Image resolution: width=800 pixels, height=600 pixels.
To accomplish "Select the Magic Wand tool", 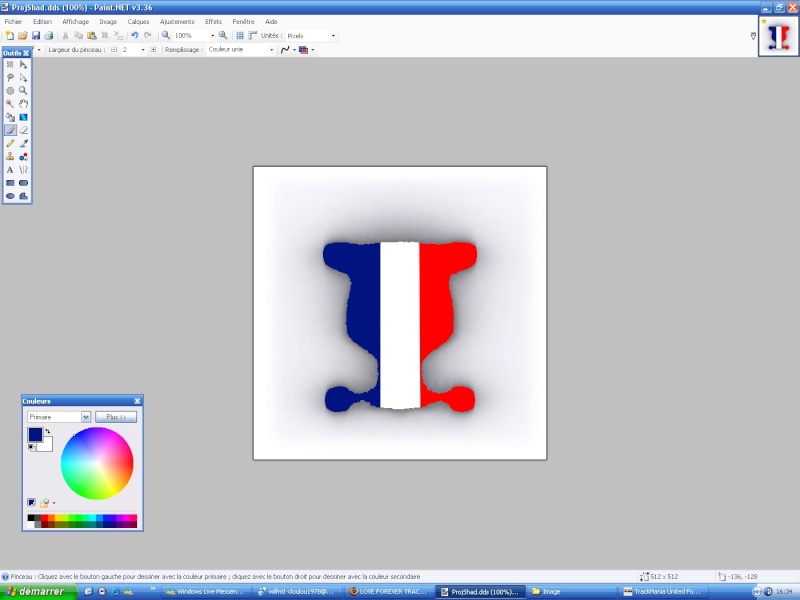I will [10, 104].
